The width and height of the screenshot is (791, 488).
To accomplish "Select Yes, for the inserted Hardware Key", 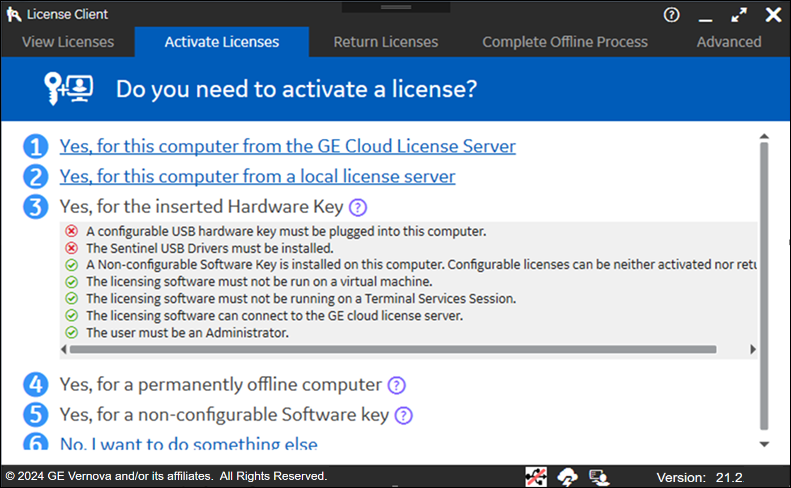I will pos(201,206).
